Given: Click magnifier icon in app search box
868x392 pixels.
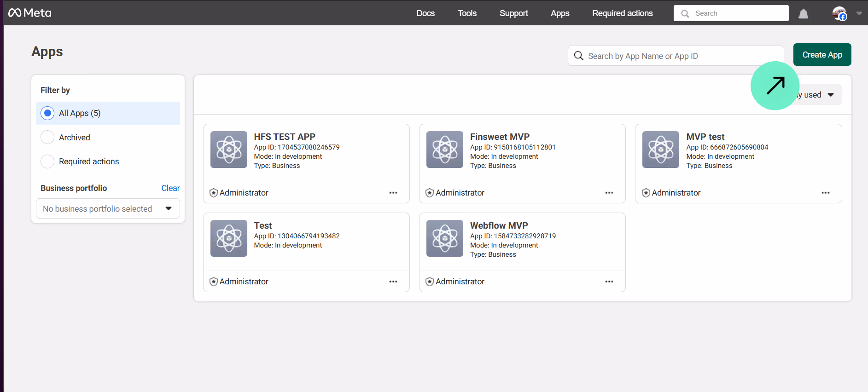Looking at the screenshot, I should [579, 56].
